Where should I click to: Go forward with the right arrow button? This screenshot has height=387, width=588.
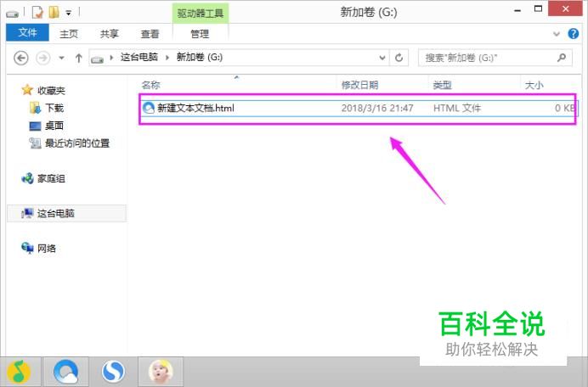pos(43,58)
